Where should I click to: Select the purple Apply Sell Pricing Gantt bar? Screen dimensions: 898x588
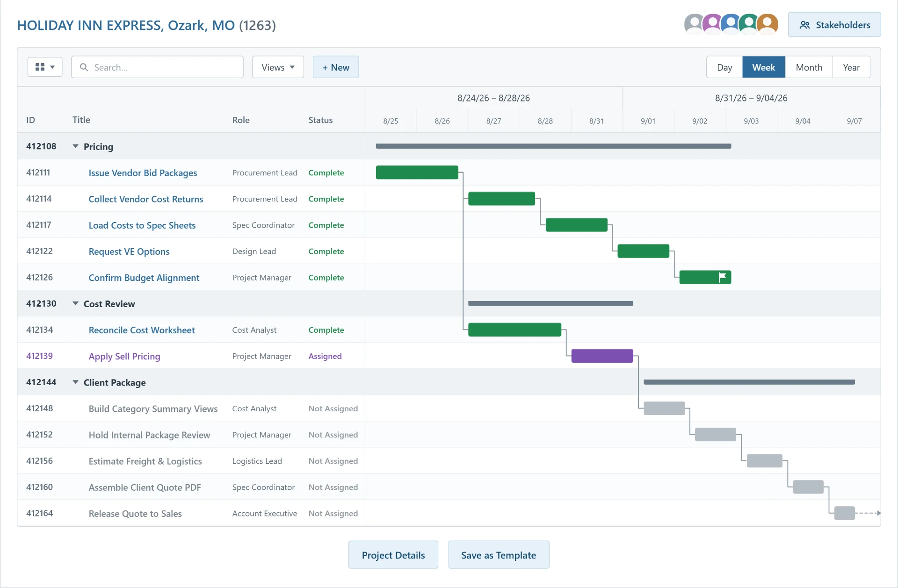[602, 356]
